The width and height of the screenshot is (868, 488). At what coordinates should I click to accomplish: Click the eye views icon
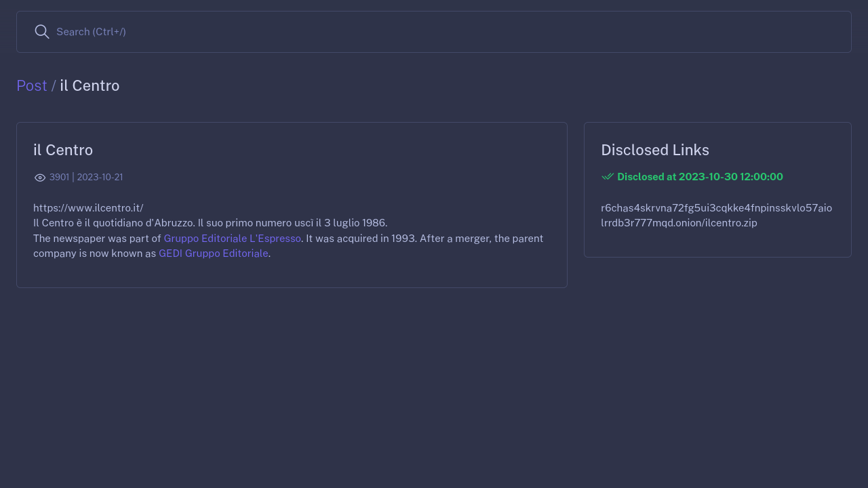[x=40, y=178]
